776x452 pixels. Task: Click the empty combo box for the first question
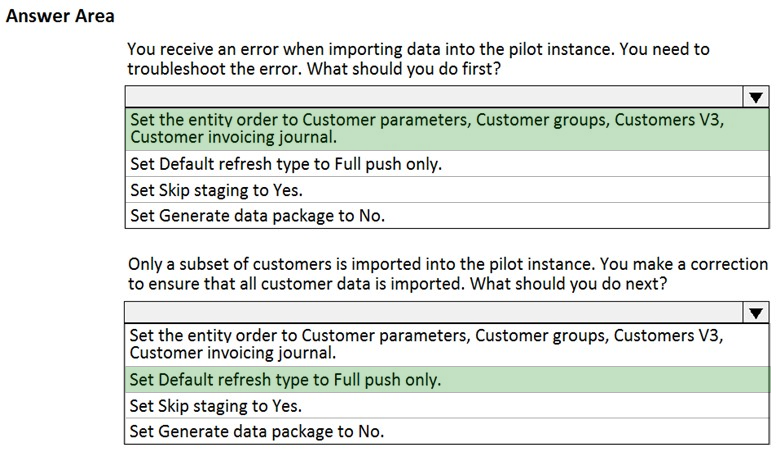click(x=434, y=97)
